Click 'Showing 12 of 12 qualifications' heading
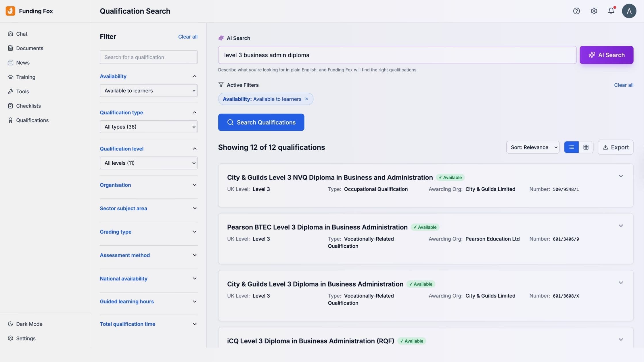Viewport: 644px width, 362px height. coord(271,147)
